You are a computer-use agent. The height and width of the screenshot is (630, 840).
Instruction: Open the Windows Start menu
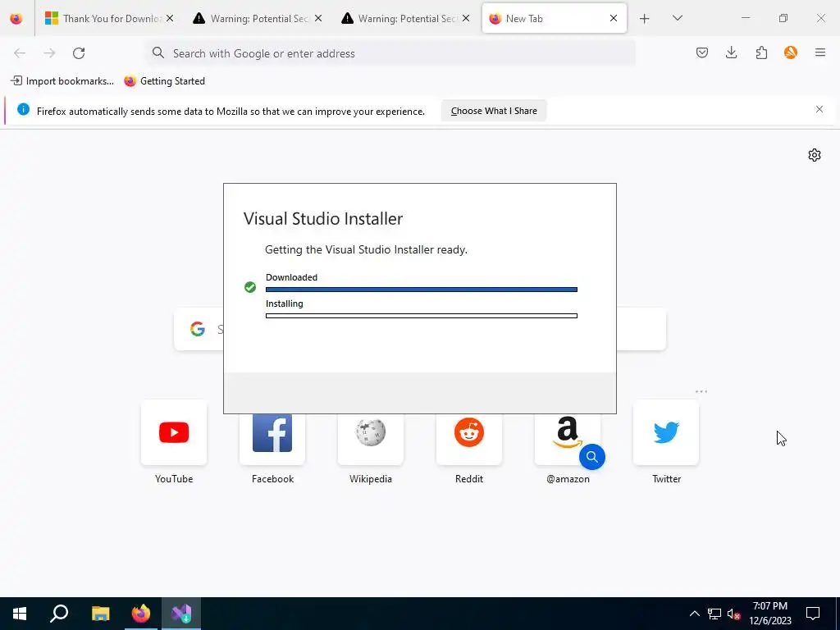point(20,614)
